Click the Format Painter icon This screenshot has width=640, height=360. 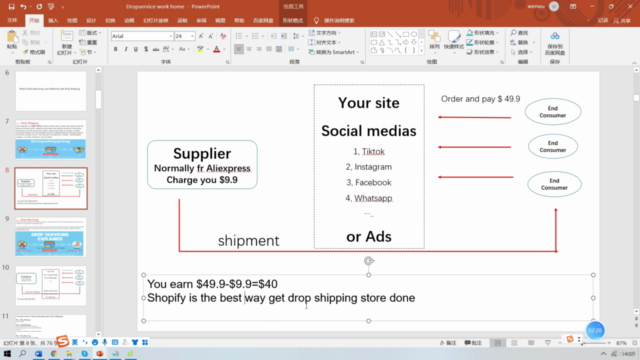pyautogui.click(x=34, y=52)
